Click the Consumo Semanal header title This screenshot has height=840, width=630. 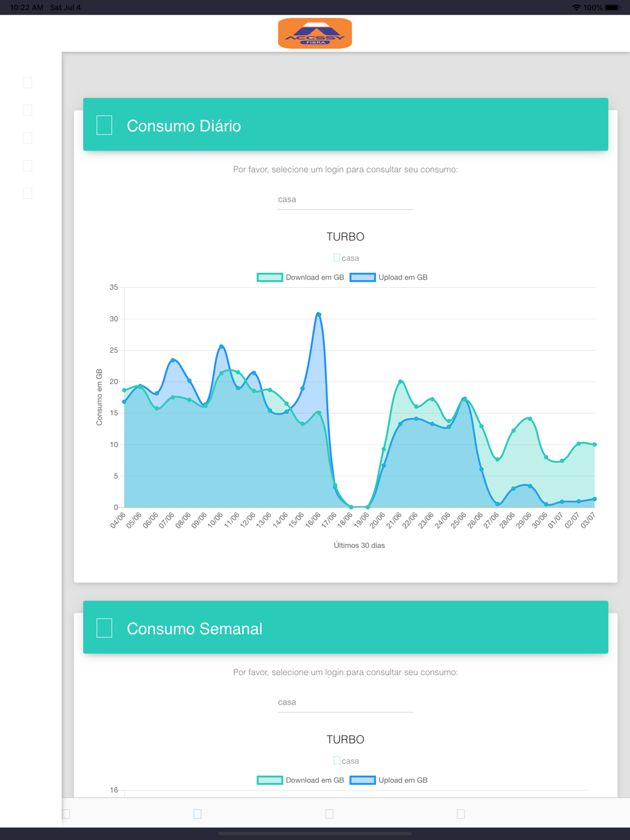(x=195, y=628)
